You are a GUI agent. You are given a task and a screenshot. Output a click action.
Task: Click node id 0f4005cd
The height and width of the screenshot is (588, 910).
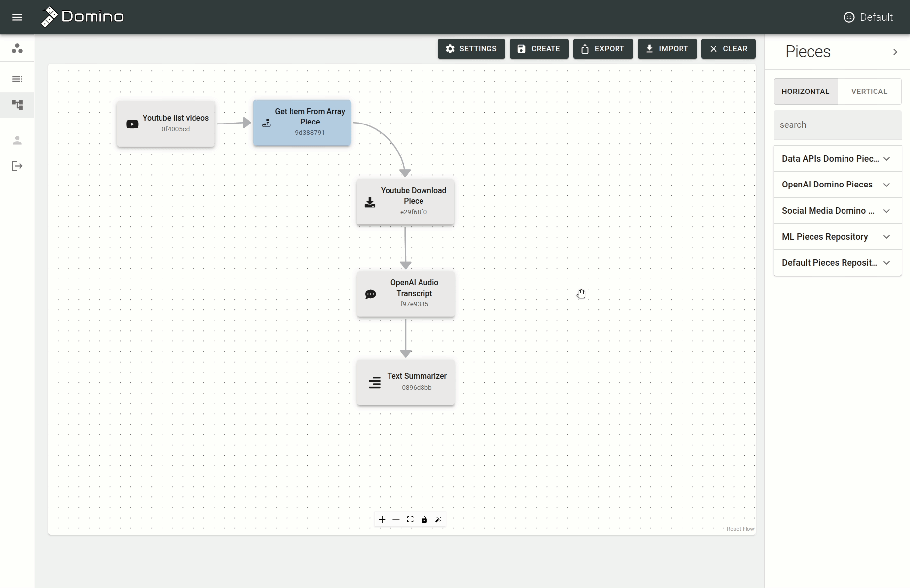click(175, 129)
